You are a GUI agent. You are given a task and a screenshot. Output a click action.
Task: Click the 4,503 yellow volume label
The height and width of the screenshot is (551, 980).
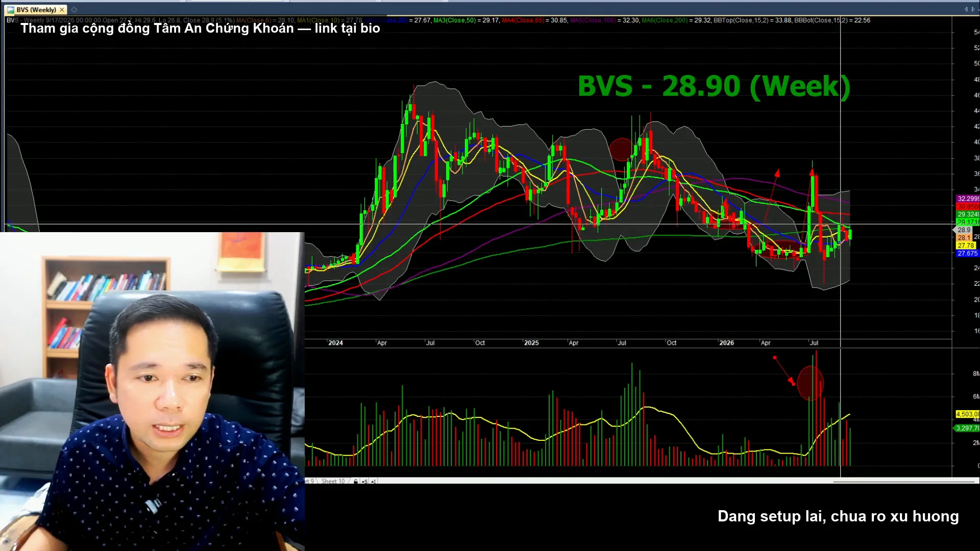[x=967, y=414]
